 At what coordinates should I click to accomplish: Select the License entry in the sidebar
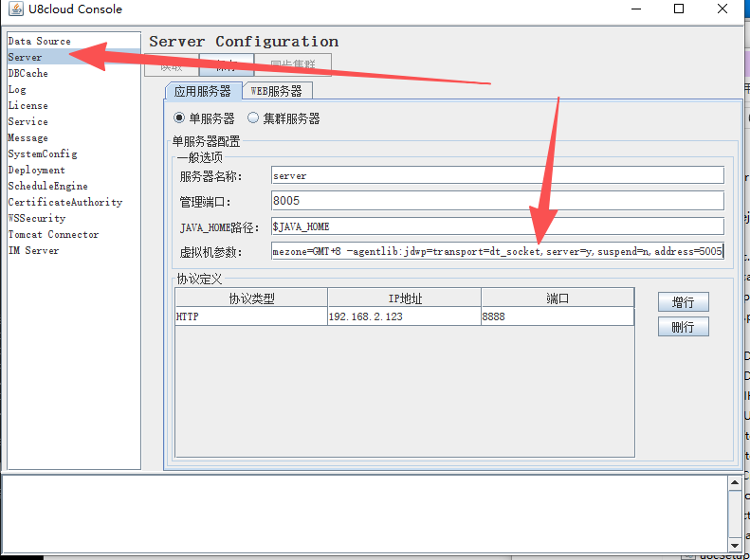tap(28, 106)
